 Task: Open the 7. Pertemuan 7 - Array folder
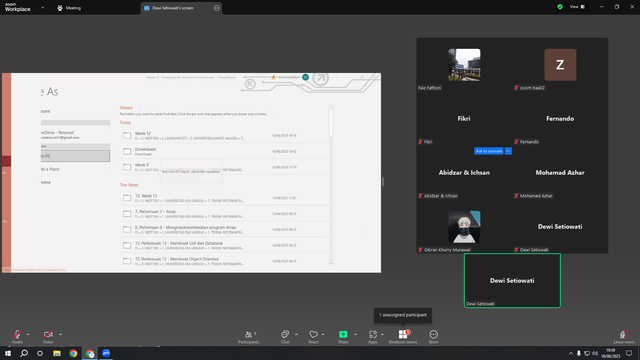(224, 213)
